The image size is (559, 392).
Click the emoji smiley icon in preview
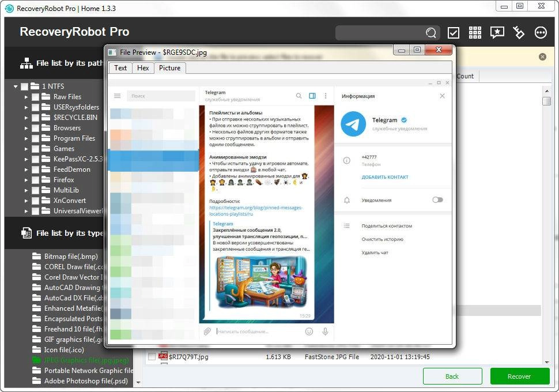[x=309, y=331]
